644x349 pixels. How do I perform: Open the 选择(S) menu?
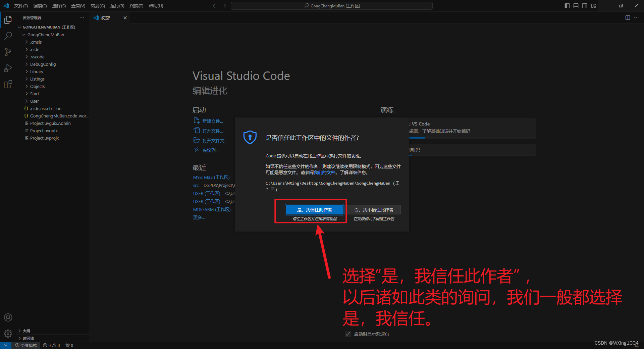coord(59,6)
